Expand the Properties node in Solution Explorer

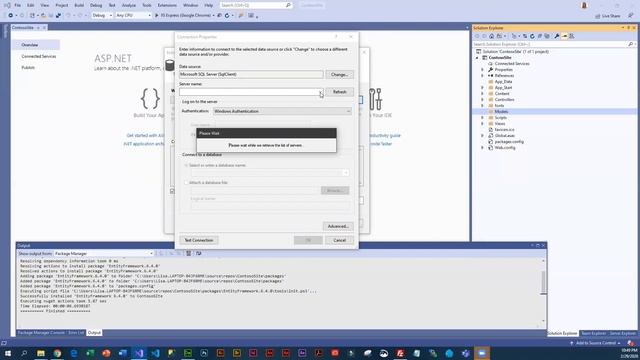482,70
